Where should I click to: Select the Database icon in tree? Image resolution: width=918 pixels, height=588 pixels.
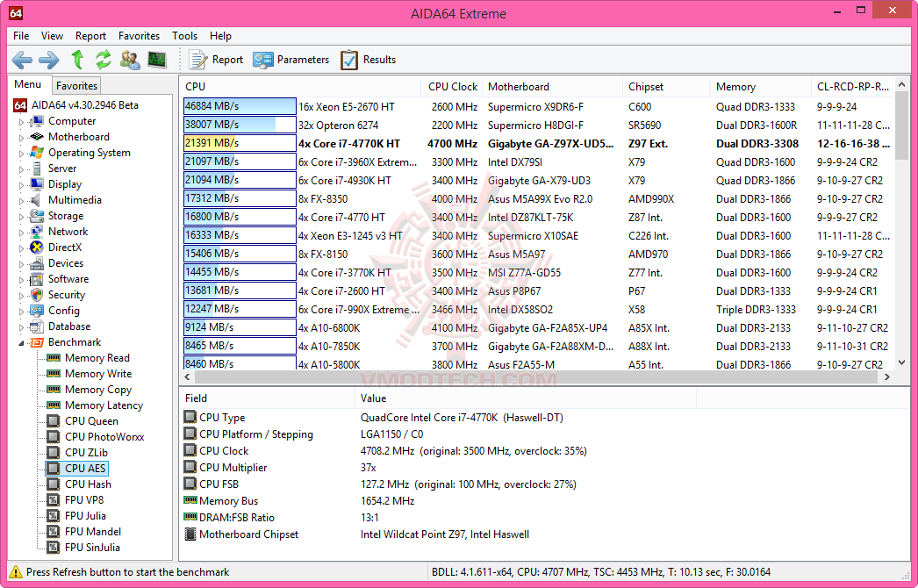tap(36, 326)
